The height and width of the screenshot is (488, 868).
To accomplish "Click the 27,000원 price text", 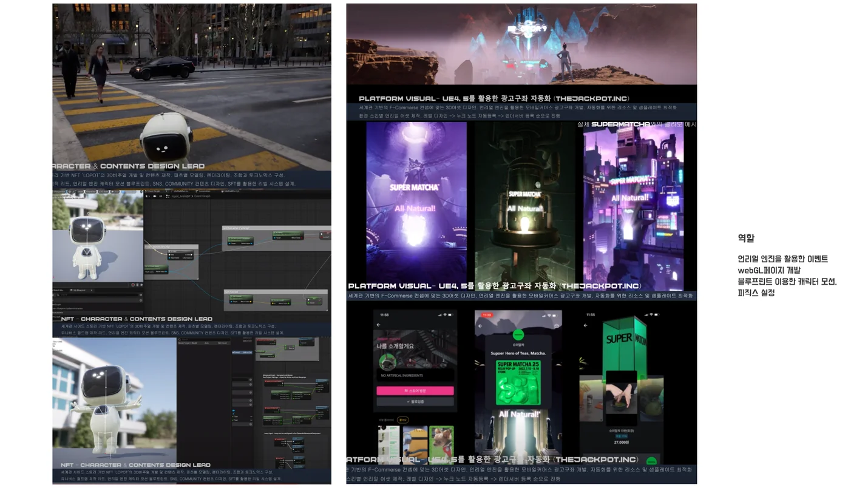I will [620, 442].
